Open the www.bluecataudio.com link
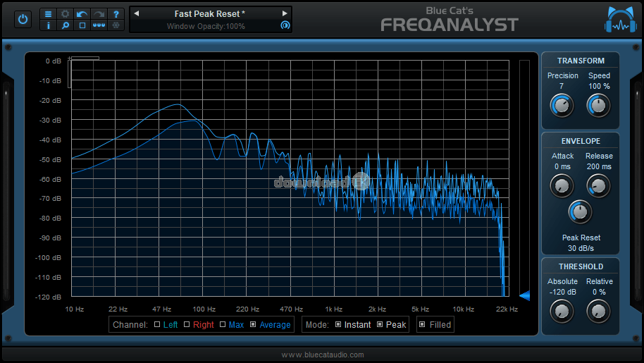 click(323, 355)
